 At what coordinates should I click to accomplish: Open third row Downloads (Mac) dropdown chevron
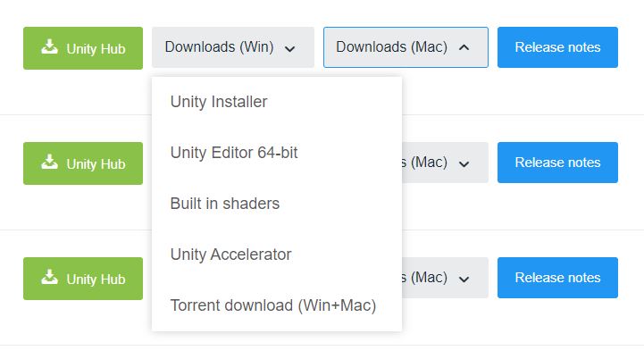pyautogui.click(x=464, y=280)
